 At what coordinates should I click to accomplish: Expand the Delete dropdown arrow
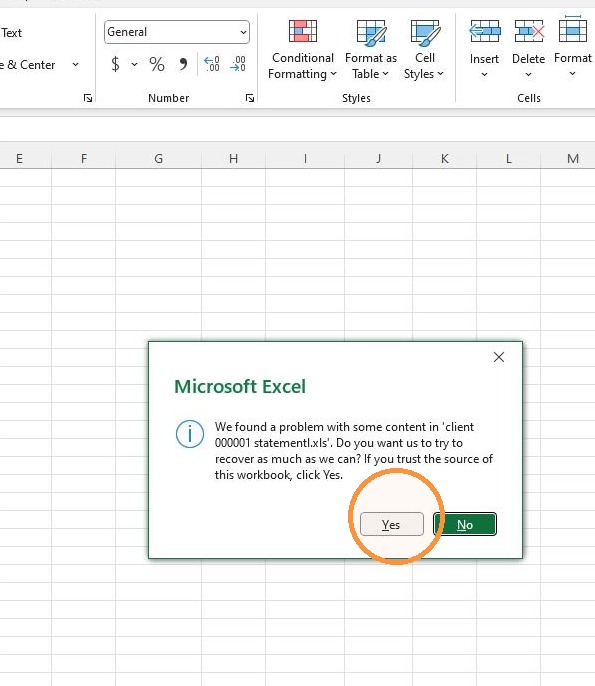point(528,74)
